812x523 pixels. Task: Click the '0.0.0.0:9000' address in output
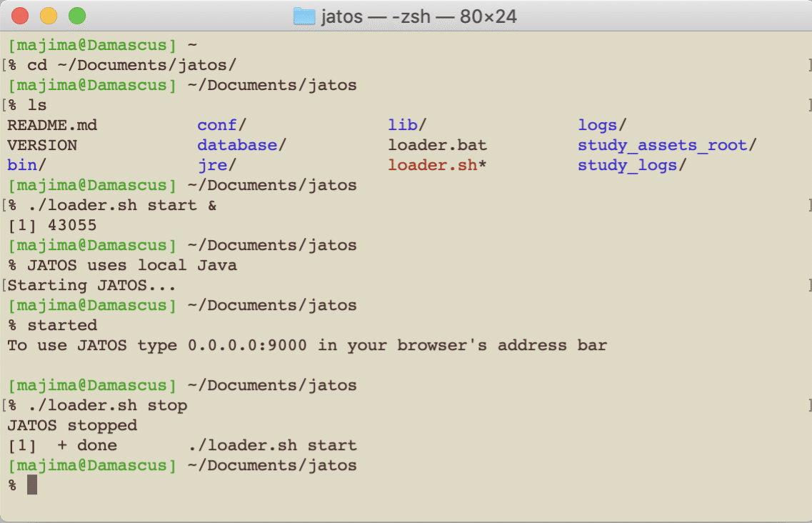(x=247, y=346)
